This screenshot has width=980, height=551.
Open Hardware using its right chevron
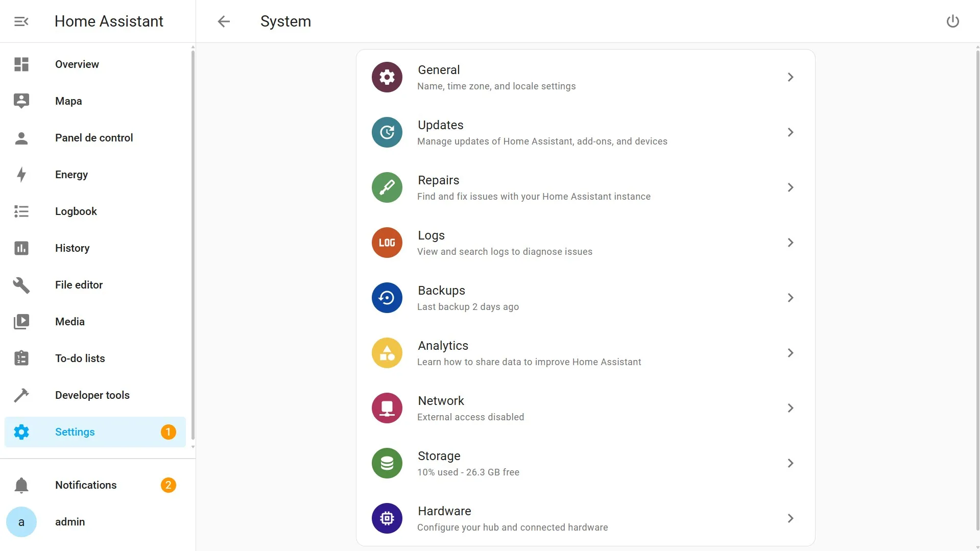coord(791,518)
